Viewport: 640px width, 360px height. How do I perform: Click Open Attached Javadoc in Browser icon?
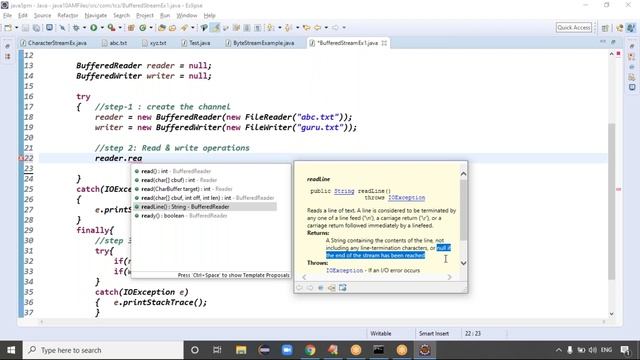342,288
